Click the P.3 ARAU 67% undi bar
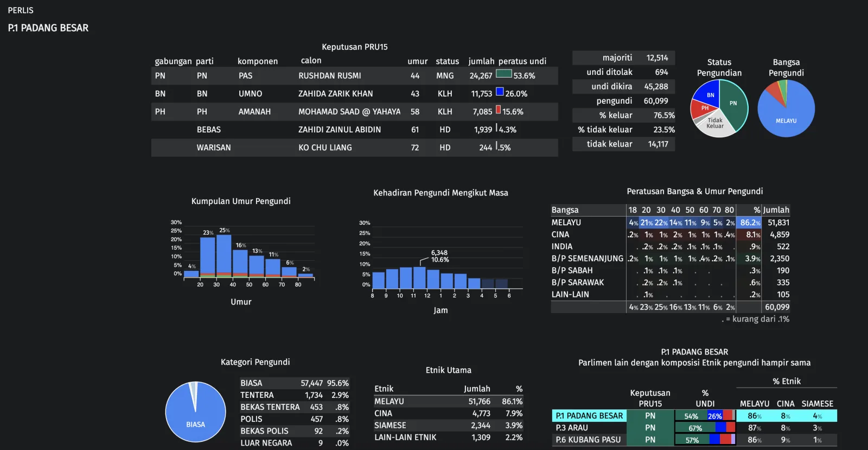This screenshot has height=450, width=868. point(695,428)
